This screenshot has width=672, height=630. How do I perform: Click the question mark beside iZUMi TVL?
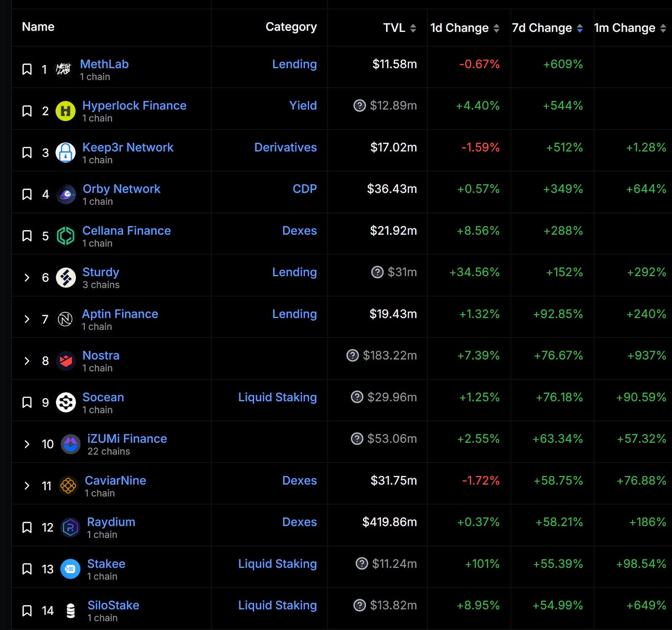point(357,439)
